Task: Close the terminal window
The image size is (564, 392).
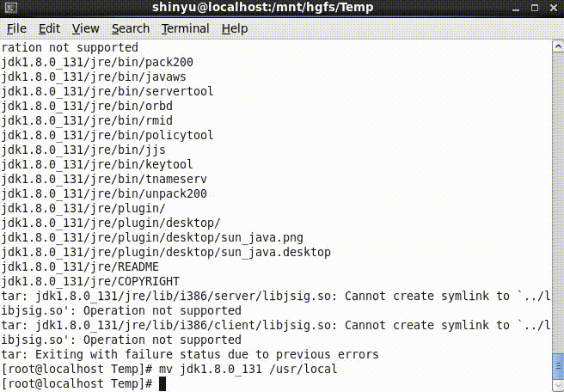Action: click(x=554, y=8)
